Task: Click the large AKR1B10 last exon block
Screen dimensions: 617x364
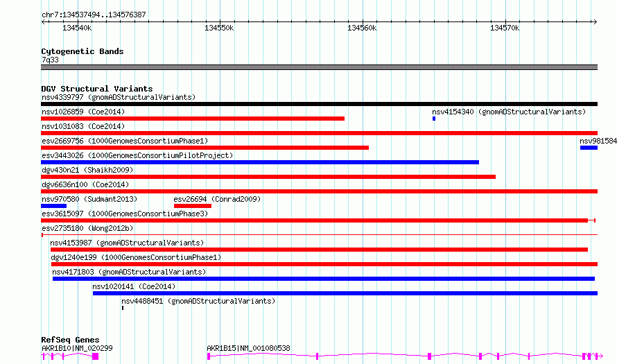Action: coord(95,356)
